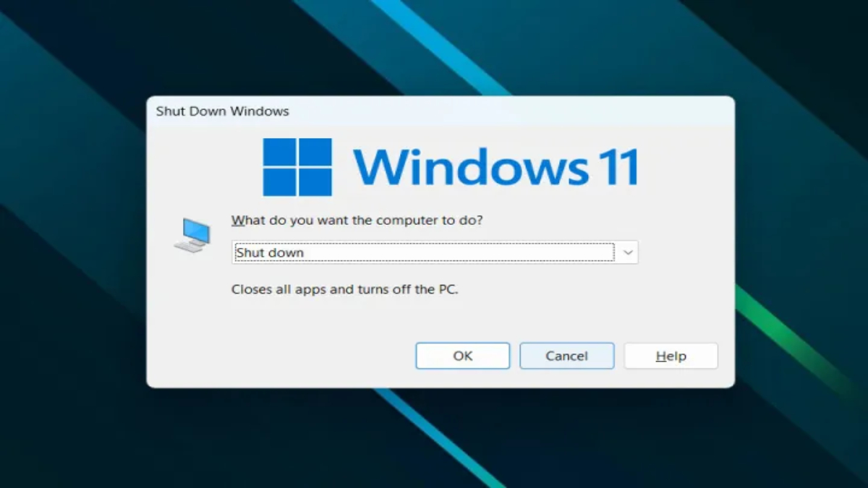The height and width of the screenshot is (488, 868).
Task: Select the "Shut down" combo box field
Action: click(424, 252)
